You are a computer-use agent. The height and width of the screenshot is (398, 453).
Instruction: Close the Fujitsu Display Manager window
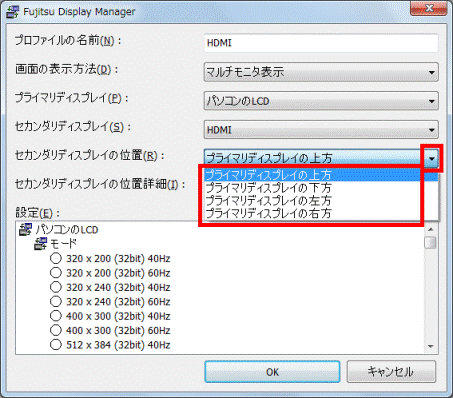click(x=429, y=8)
